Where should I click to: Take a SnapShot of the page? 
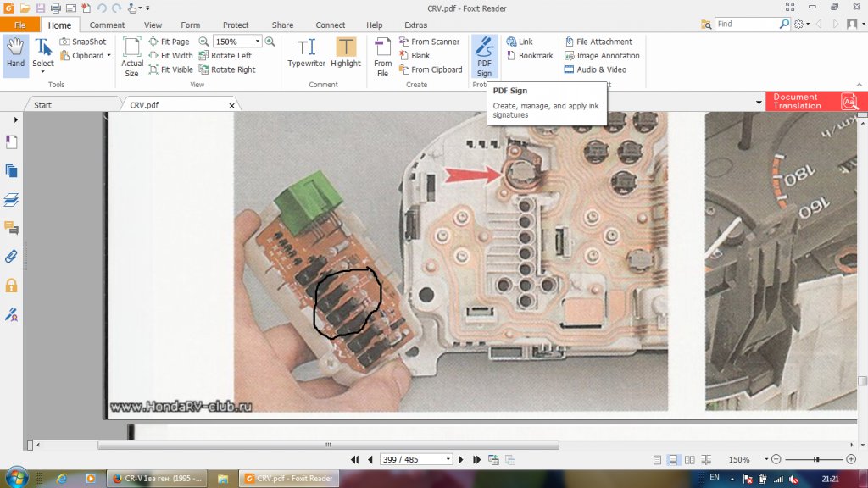pos(83,42)
